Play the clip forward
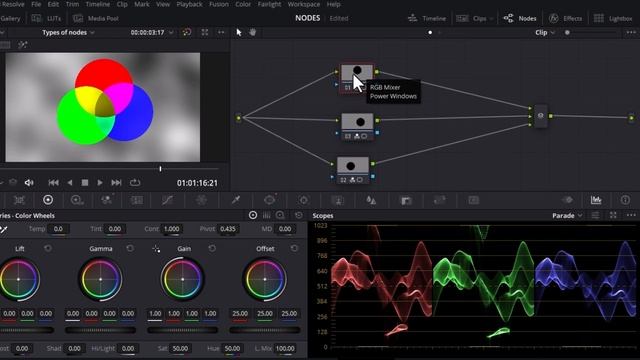This screenshot has height=360, width=640. [100, 182]
